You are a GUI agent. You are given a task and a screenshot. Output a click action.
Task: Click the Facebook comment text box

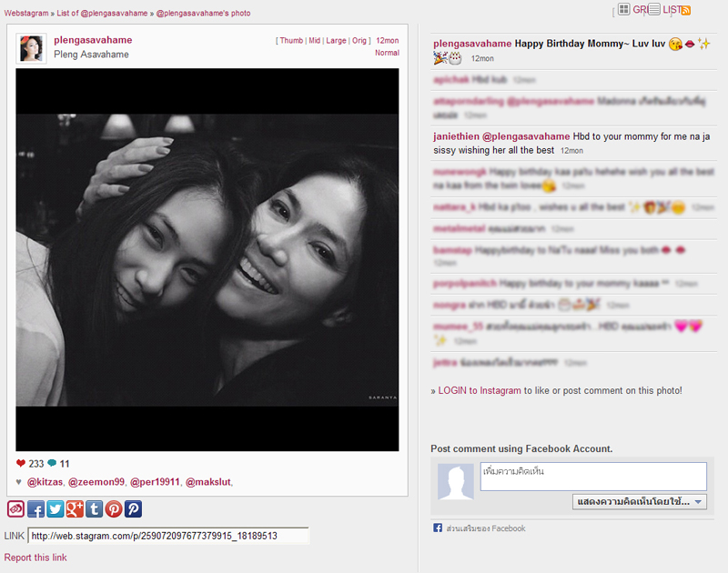pos(592,477)
